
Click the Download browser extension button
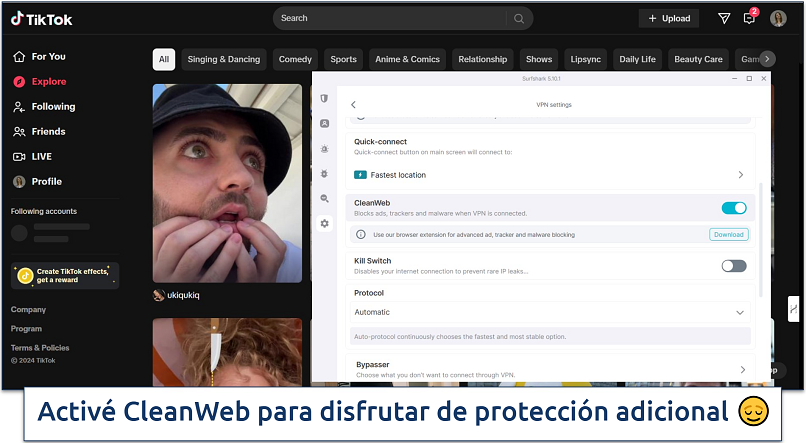click(728, 235)
